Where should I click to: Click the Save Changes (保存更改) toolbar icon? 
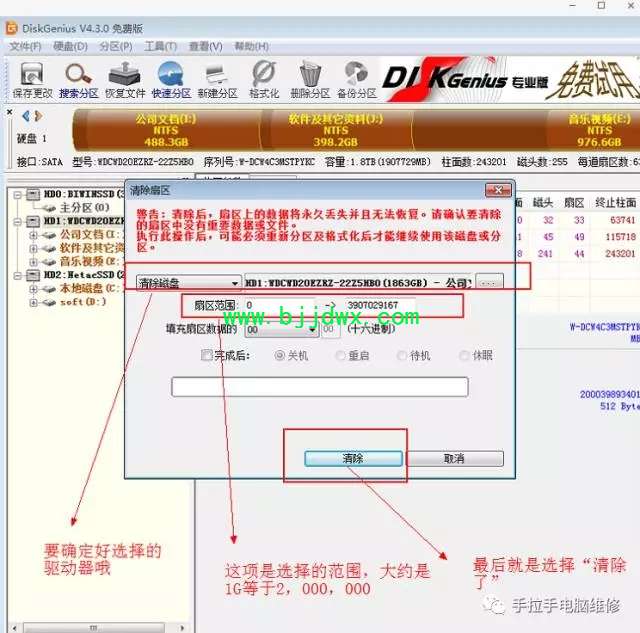tap(32, 80)
